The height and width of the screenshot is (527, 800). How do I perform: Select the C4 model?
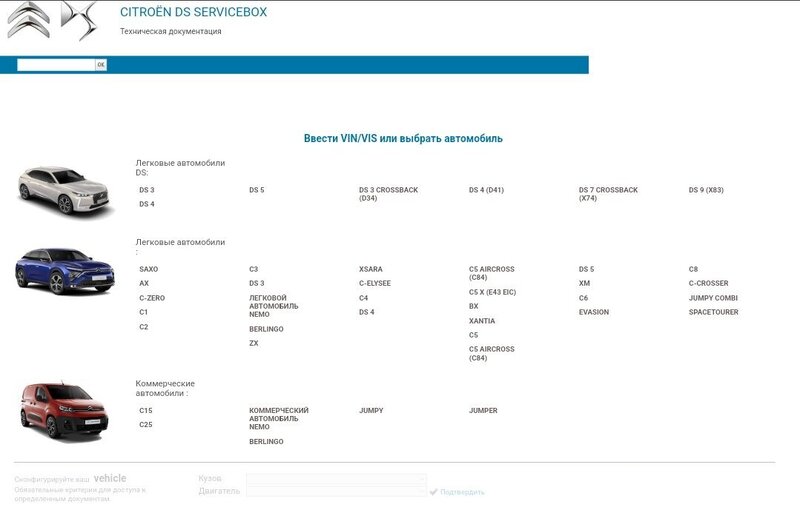[x=363, y=298]
